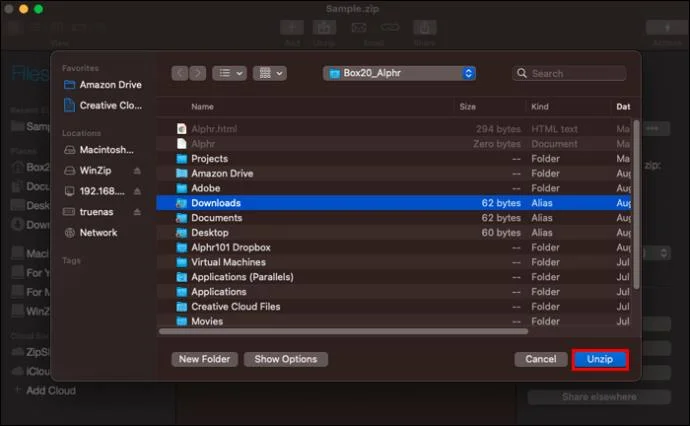Click in the Search field
Screen dimensions: 690x426
coord(569,73)
